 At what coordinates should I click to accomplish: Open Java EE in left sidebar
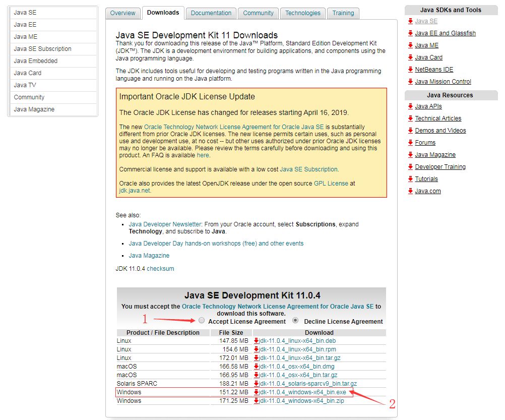[53, 25]
